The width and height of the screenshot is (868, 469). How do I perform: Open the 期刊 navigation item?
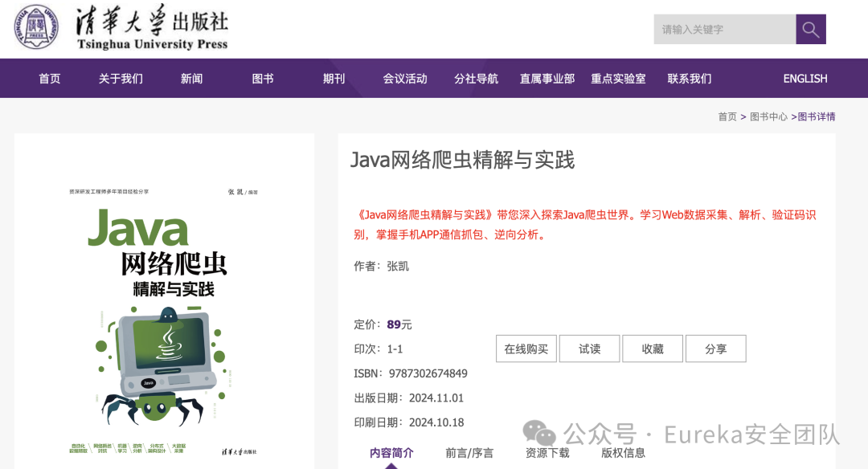pyautogui.click(x=334, y=79)
